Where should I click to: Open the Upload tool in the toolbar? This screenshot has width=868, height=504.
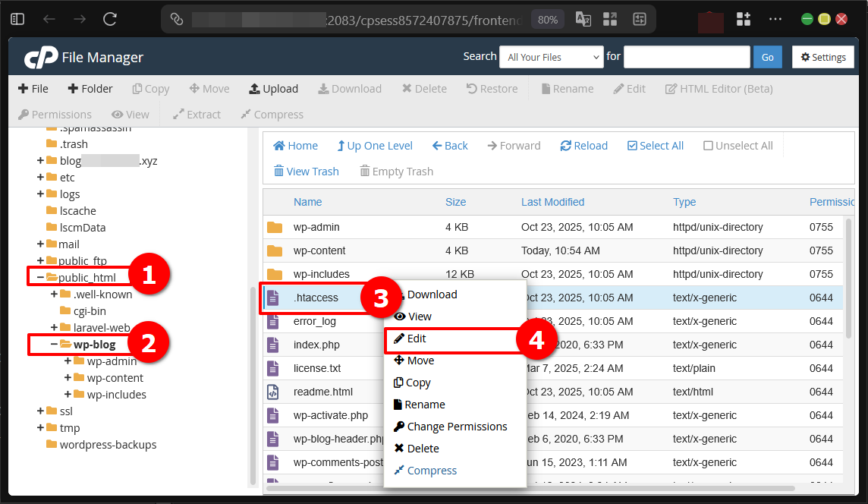click(273, 89)
